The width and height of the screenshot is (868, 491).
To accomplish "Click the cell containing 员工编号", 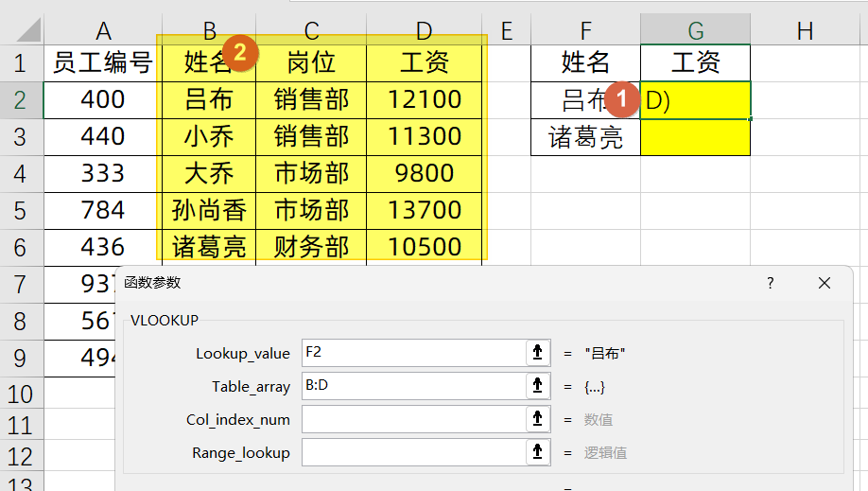I will pyautogui.click(x=103, y=63).
